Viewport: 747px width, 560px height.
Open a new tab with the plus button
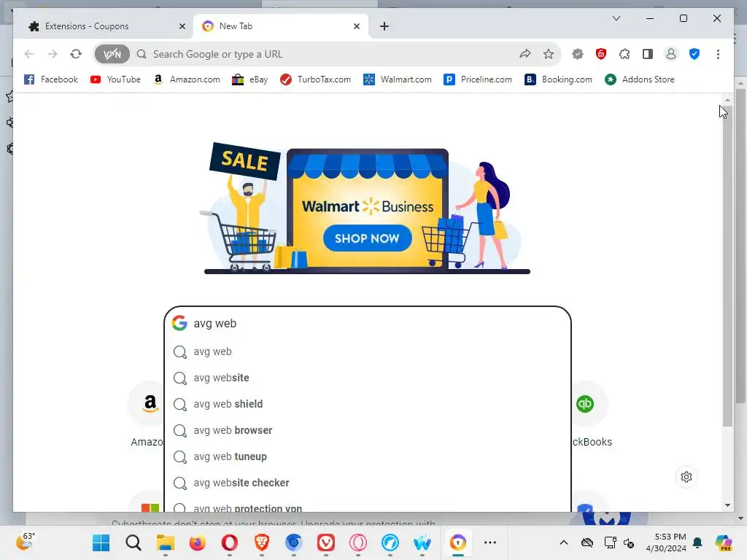384,26
